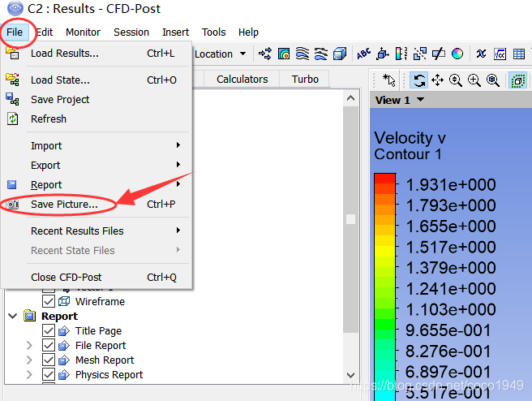Viewport: 532px width, 401px height.
Task: Expand the Mesh Report node
Action: pyautogui.click(x=29, y=360)
